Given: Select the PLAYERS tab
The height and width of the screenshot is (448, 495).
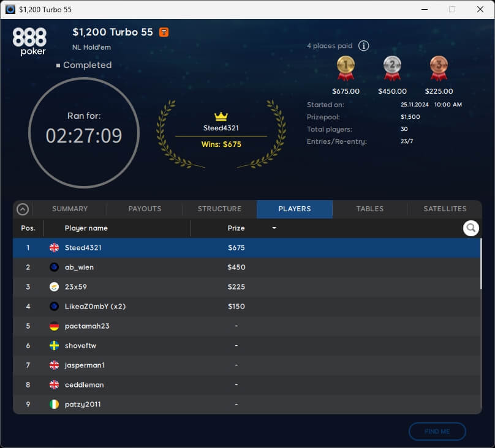Looking at the screenshot, I should pos(295,209).
